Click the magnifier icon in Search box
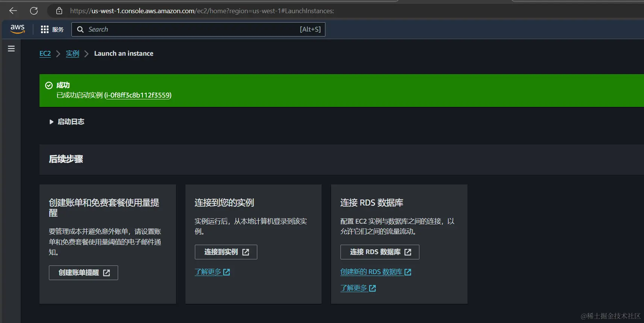This screenshot has height=323, width=644. pos(80,29)
